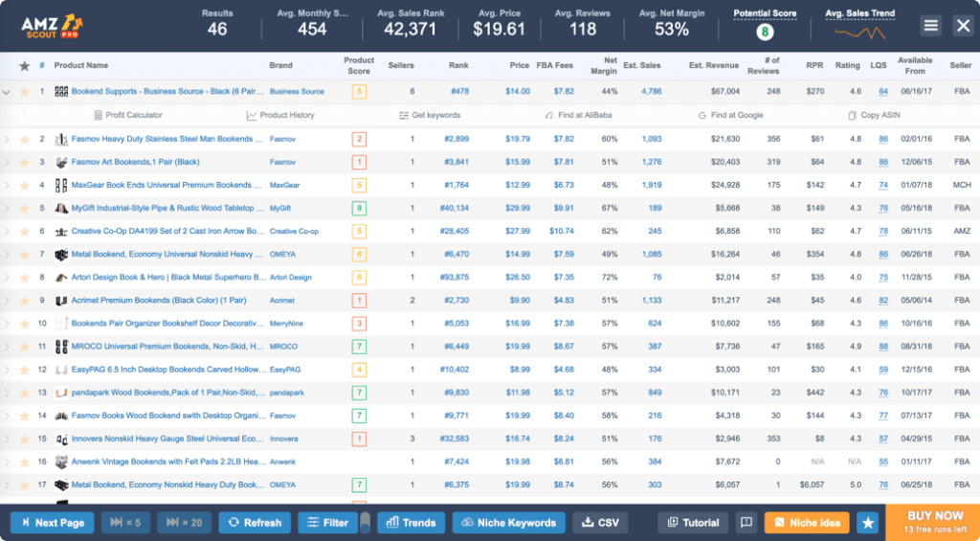The height and width of the screenshot is (541, 980).
Task: Open Product History chart
Action: [280, 115]
